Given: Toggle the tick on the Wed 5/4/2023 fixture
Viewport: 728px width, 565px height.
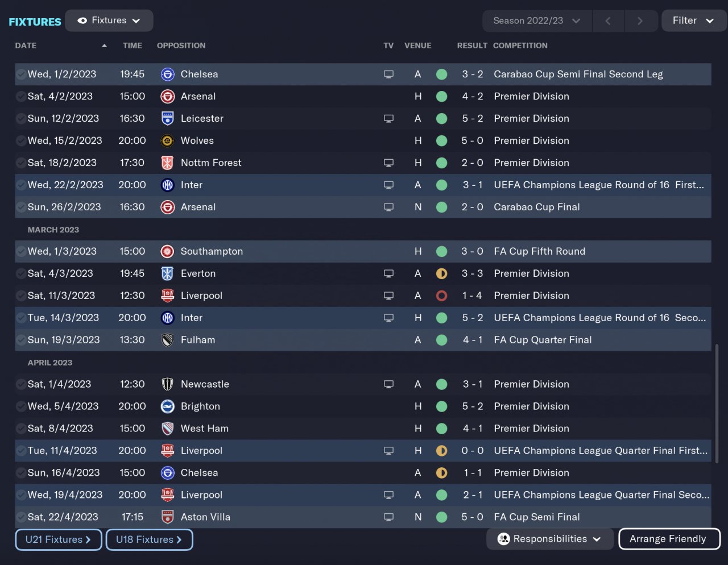Looking at the screenshot, I should (x=20, y=407).
